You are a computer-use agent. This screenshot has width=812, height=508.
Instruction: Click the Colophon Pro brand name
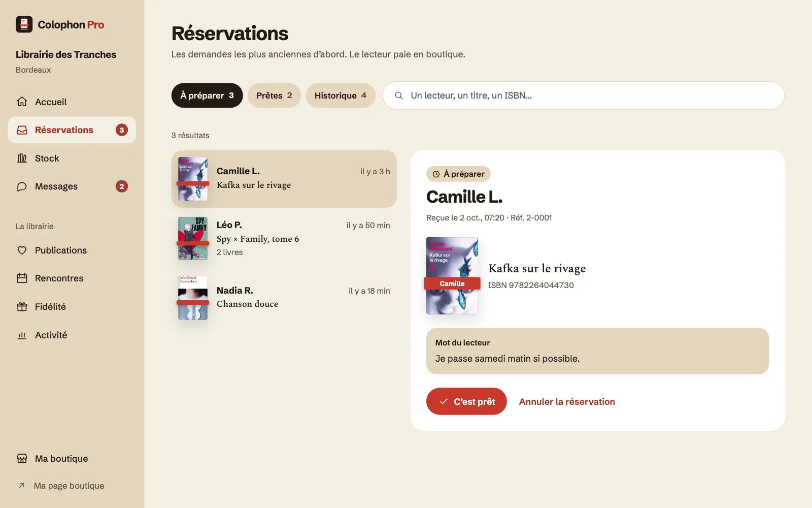[x=71, y=25]
